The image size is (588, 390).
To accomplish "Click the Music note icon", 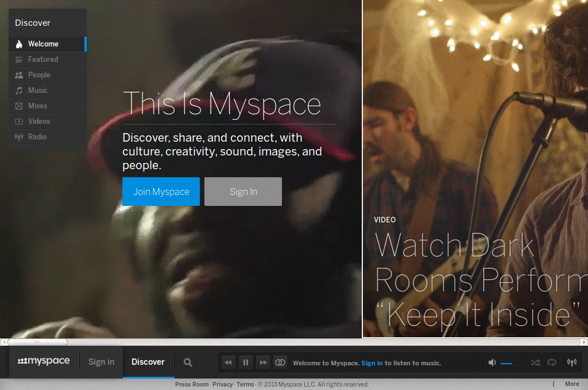I will [x=19, y=90].
